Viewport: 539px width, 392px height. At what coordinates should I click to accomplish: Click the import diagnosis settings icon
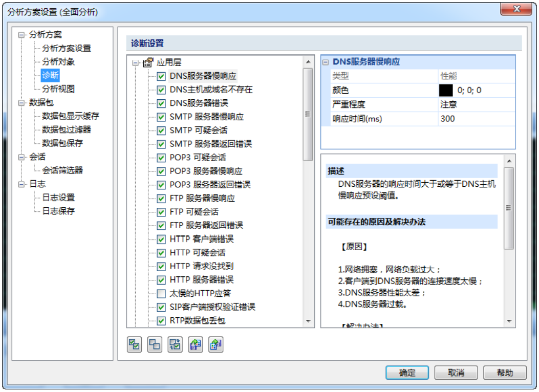click(196, 344)
